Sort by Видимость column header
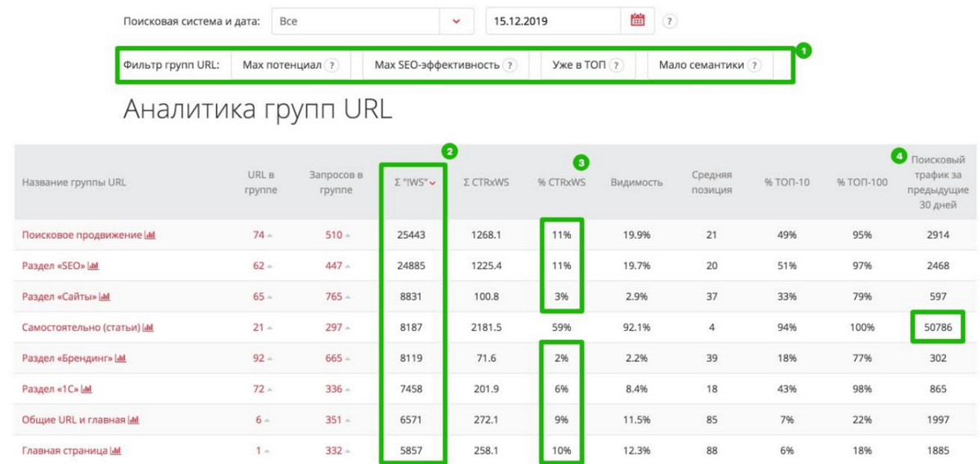 pos(636,183)
